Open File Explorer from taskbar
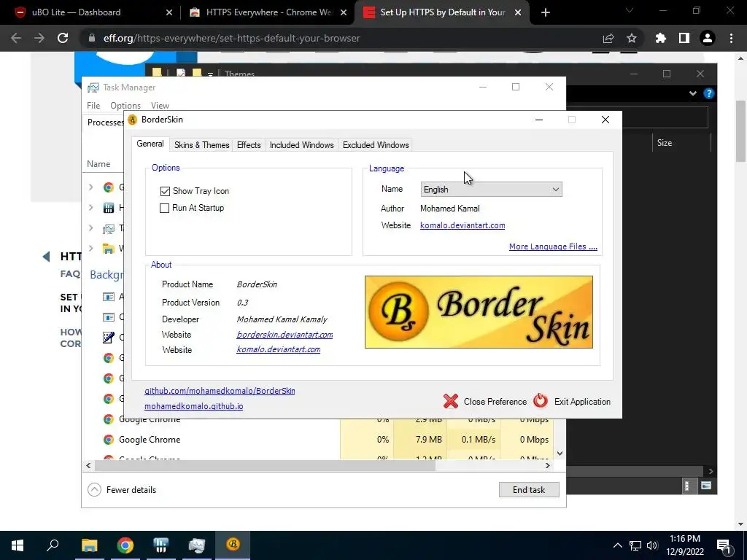The height and width of the screenshot is (560, 747). tap(89, 545)
